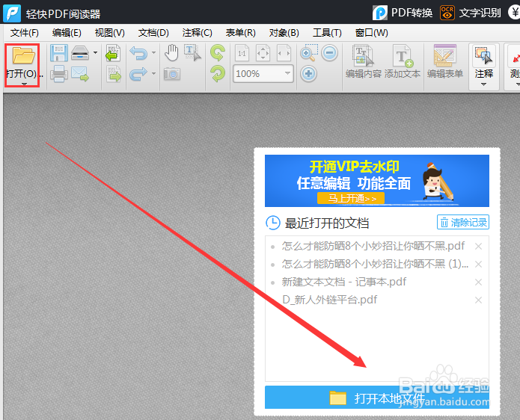520x420 pixels.
Task: Open the 表单(R) menu
Action: 241,33
